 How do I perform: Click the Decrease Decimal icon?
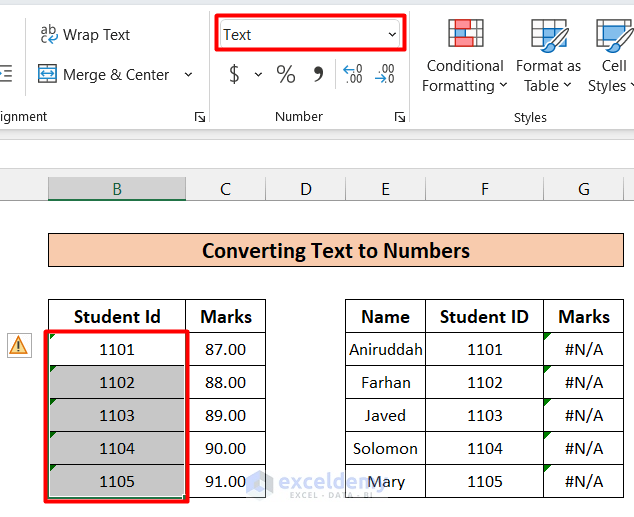(385, 74)
